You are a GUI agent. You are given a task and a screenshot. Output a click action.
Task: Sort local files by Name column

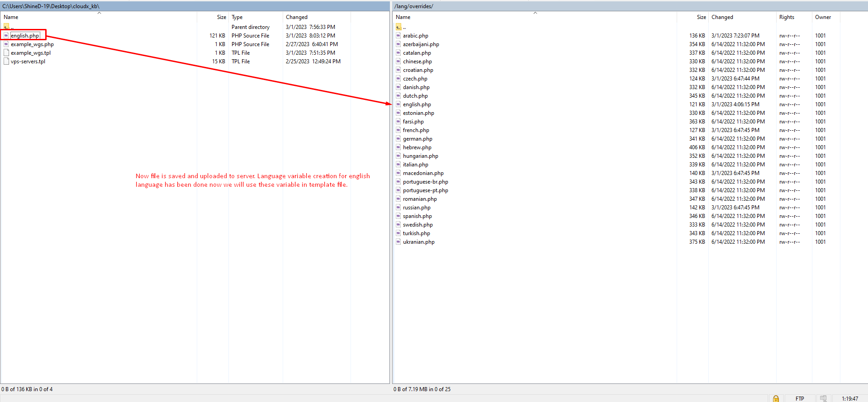pyautogui.click(x=11, y=17)
